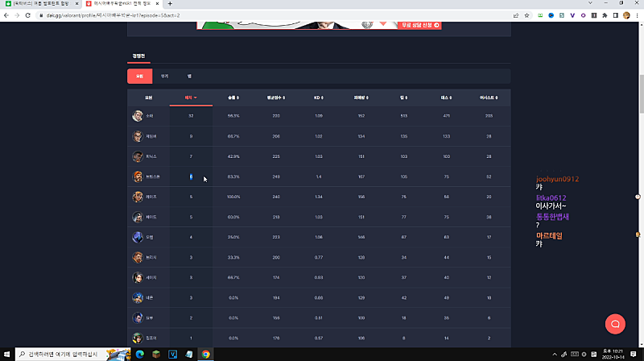Click the Omen (오멘) agent avatar

click(x=138, y=237)
